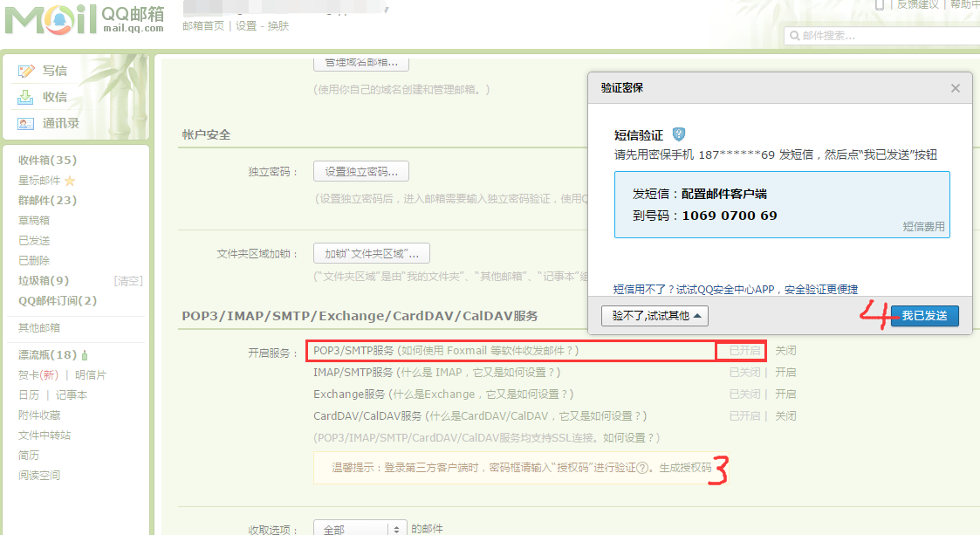Open the 邮箱首页 link
The height and width of the screenshot is (535, 980).
pyautogui.click(x=203, y=25)
